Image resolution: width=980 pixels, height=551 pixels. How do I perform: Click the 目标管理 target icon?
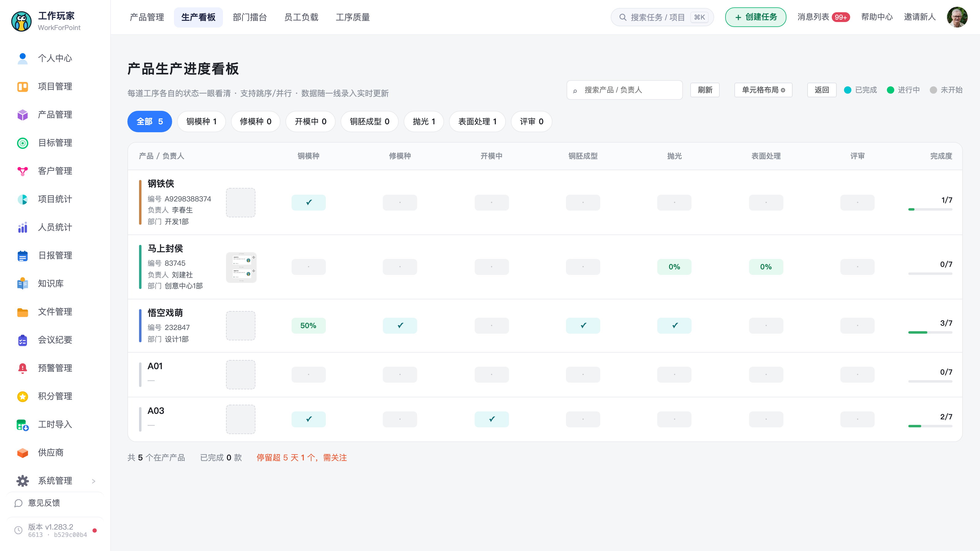(22, 143)
